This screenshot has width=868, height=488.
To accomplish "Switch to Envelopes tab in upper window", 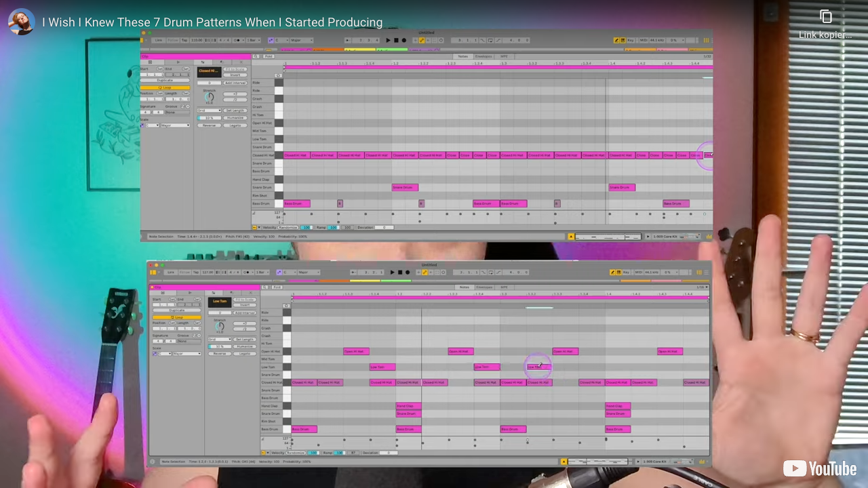I will coord(484,56).
